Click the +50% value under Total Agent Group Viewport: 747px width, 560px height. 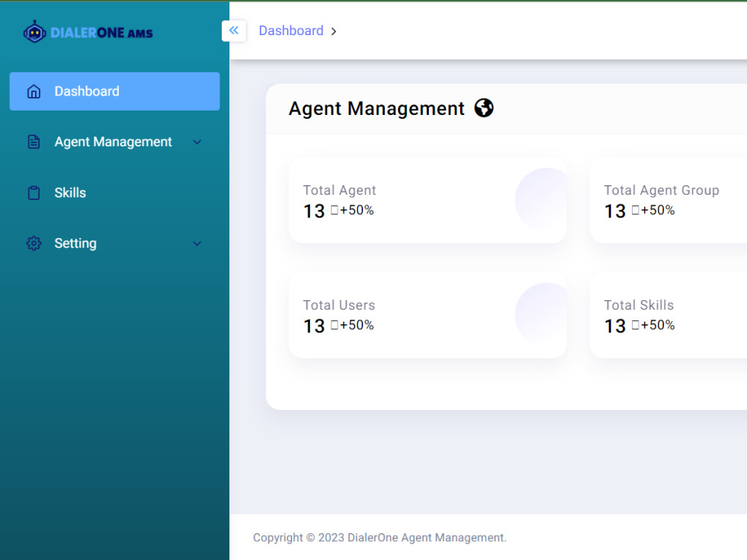pyautogui.click(x=658, y=210)
